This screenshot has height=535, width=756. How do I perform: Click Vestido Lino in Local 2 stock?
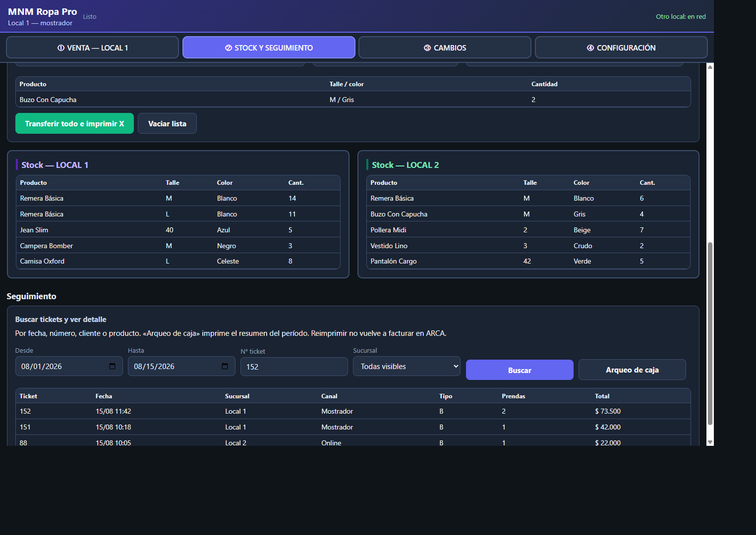tap(389, 246)
